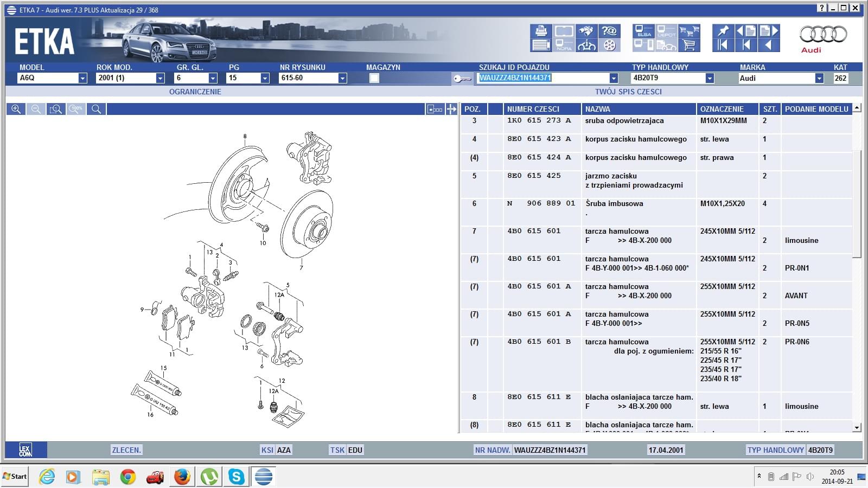This screenshot has width=868, height=488.
Task: Click the TYP HANDLOWY label in the status bar
Action: coord(776,450)
